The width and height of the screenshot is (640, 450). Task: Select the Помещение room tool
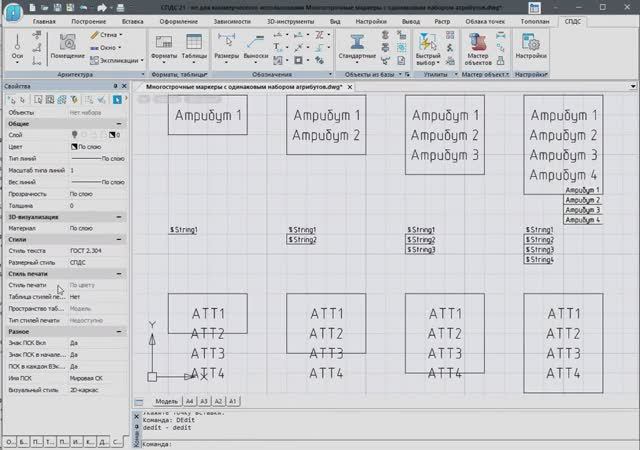point(67,47)
